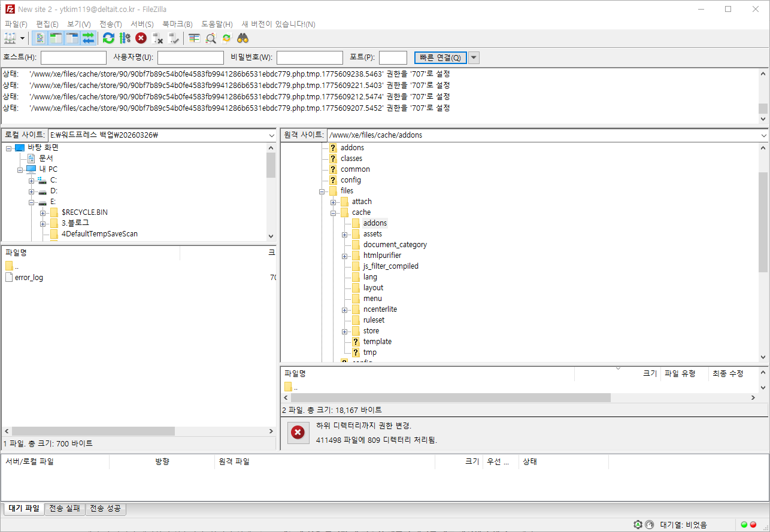Select the remote classes folder
The width and height of the screenshot is (770, 532).
click(x=351, y=159)
